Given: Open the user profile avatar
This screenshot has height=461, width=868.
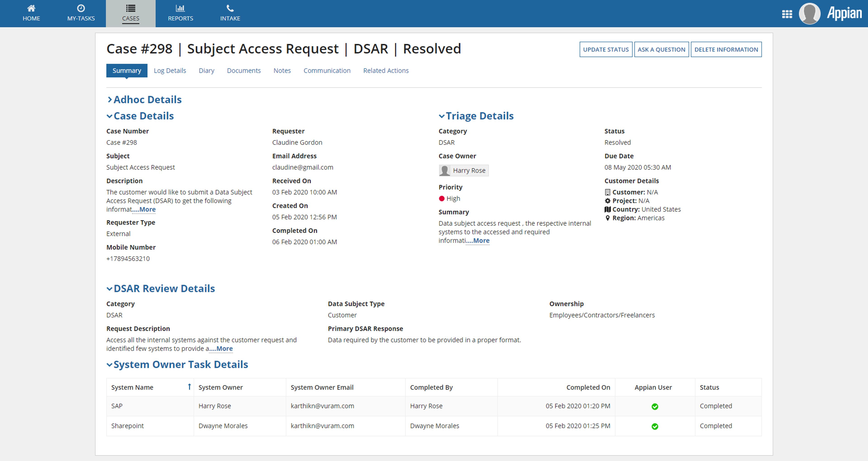Looking at the screenshot, I should coord(809,14).
